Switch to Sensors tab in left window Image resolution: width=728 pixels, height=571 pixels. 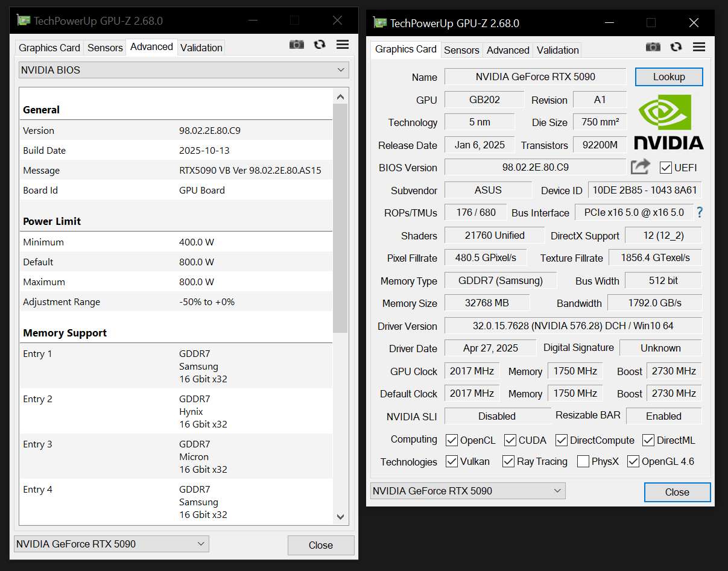(105, 48)
